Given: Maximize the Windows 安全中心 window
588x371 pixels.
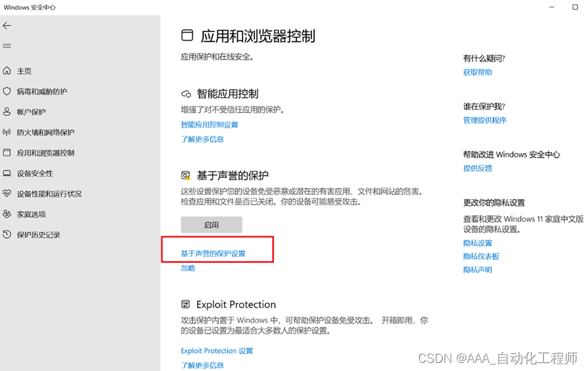Looking at the screenshot, I should [x=575, y=7].
